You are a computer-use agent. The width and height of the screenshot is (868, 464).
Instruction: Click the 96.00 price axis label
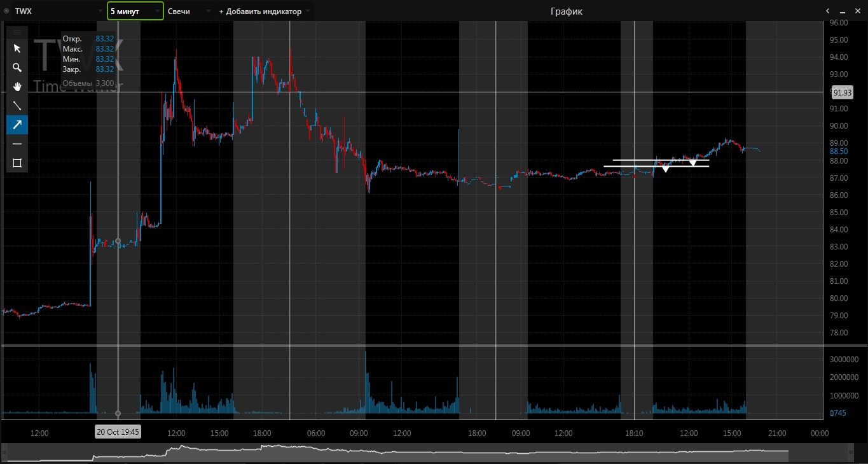click(x=839, y=23)
